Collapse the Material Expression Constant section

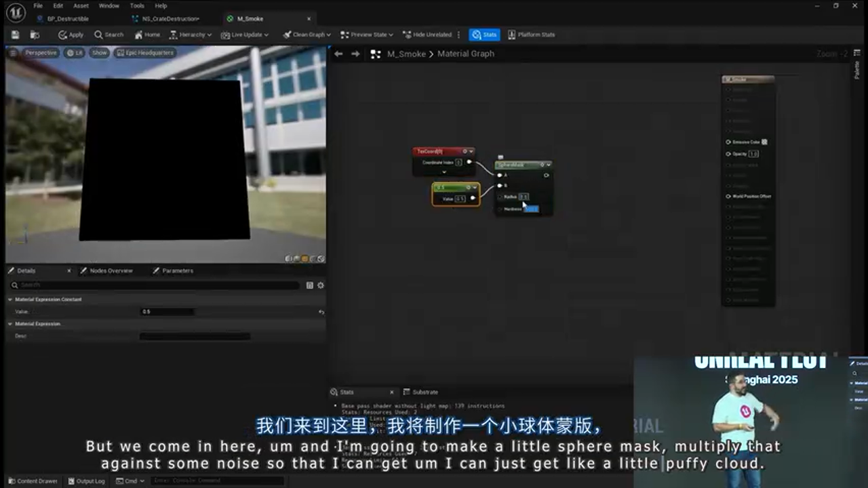(10, 299)
